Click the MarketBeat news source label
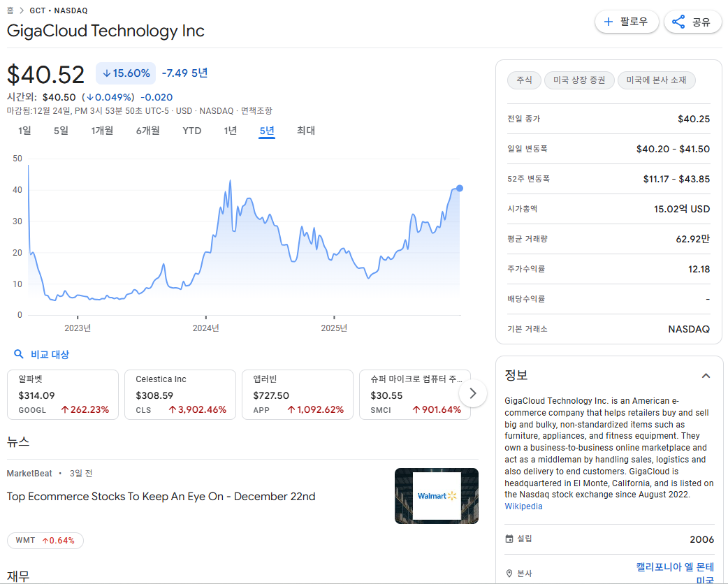Viewport: 728px width, 584px height. (29, 474)
